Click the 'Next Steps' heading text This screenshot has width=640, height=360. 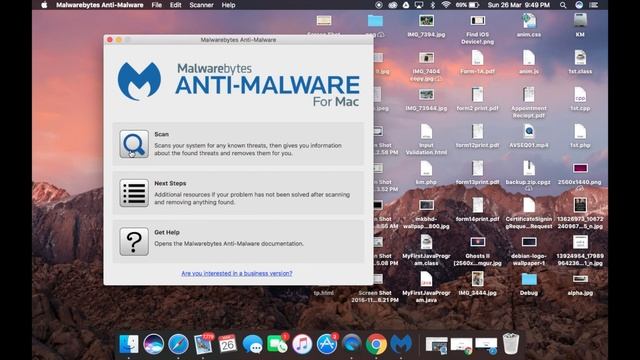tap(170, 183)
